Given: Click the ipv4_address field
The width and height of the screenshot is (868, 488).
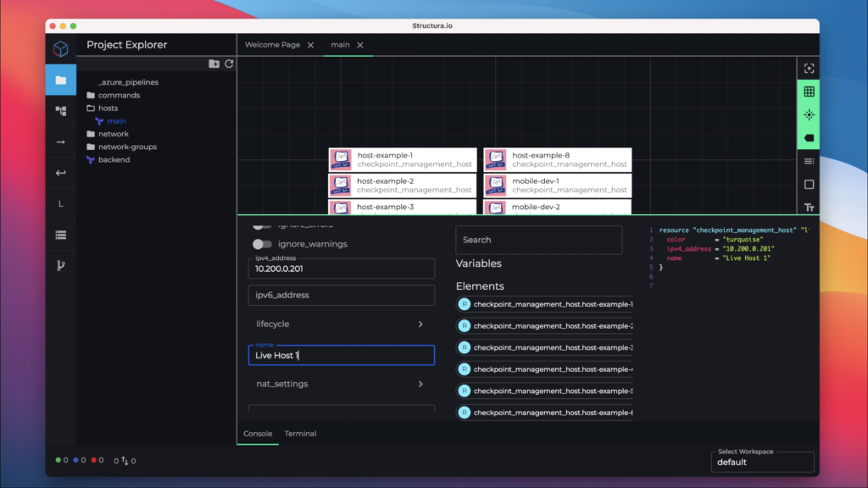Looking at the screenshot, I should 342,269.
